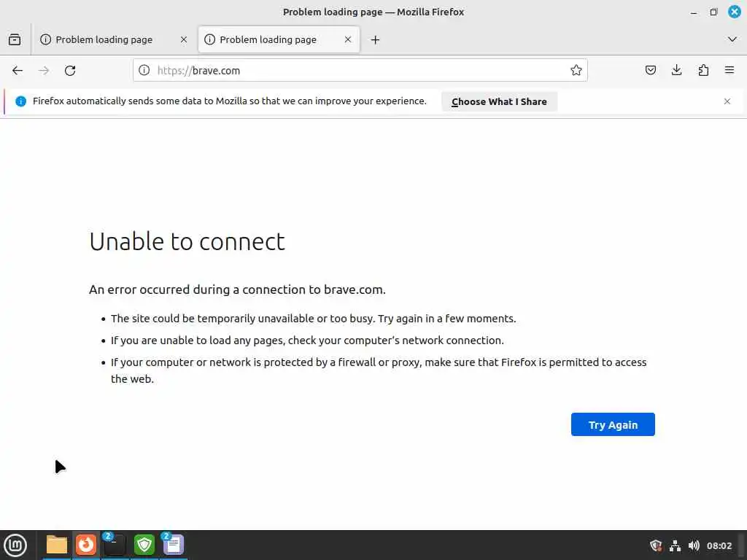Open the Firefox application menu
Viewport: 747px width, 560px height.
pyautogui.click(x=729, y=71)
